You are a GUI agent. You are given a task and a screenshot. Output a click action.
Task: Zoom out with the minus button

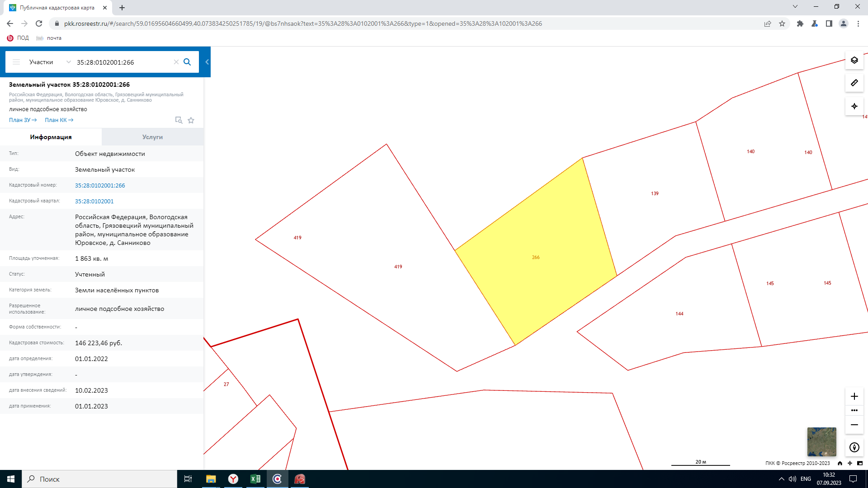(854, 425)
